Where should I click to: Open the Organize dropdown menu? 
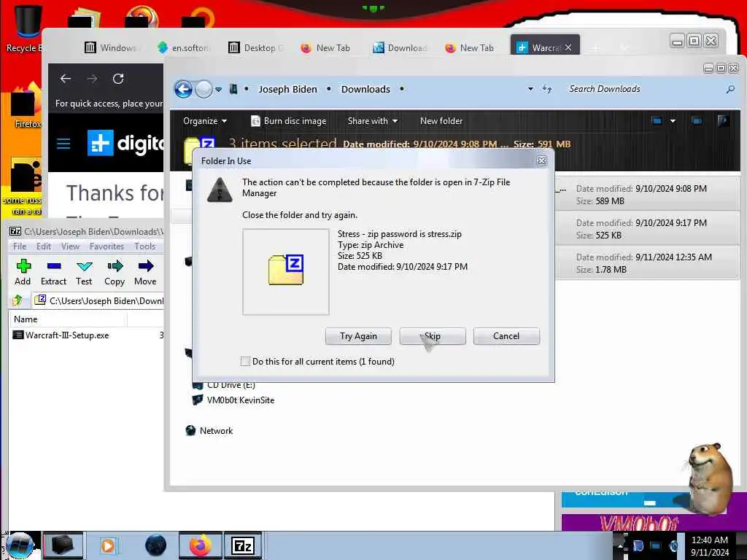click(x=205, y=121)
